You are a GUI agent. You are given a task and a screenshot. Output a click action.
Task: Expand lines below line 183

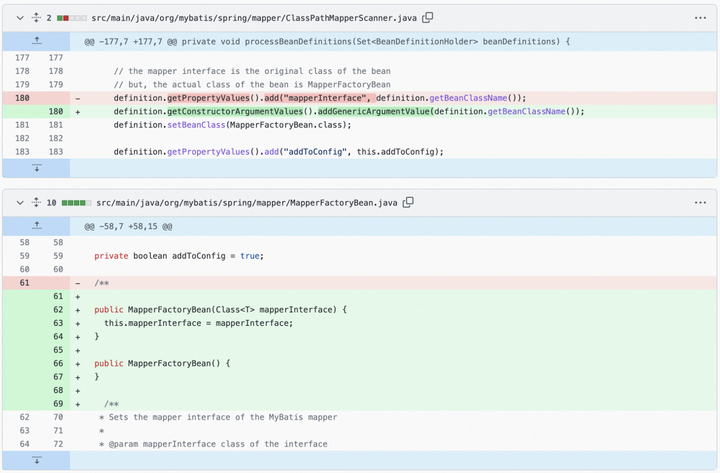click(x=36, y=168)
